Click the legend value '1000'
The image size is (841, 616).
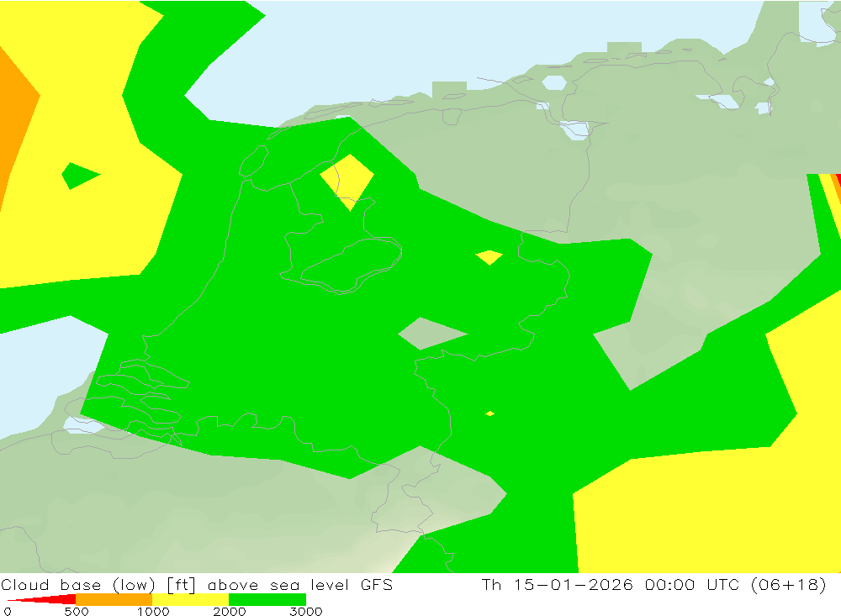coord(153,611)
